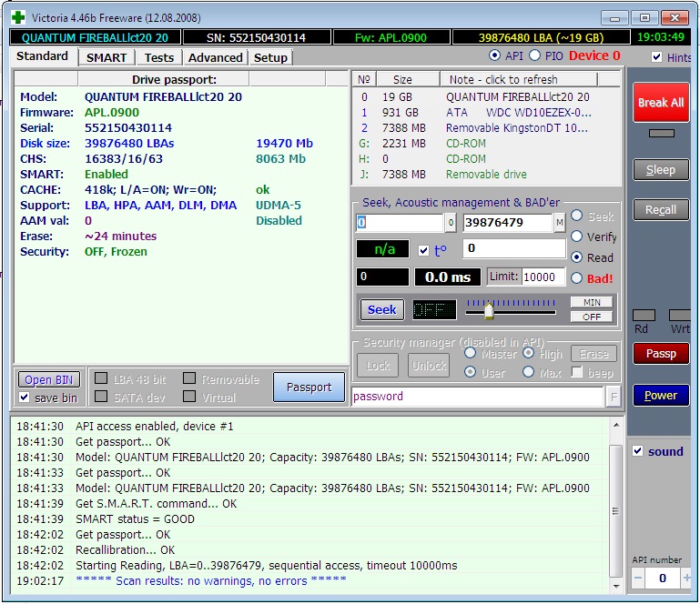Click the Passport button

[309, 387]
